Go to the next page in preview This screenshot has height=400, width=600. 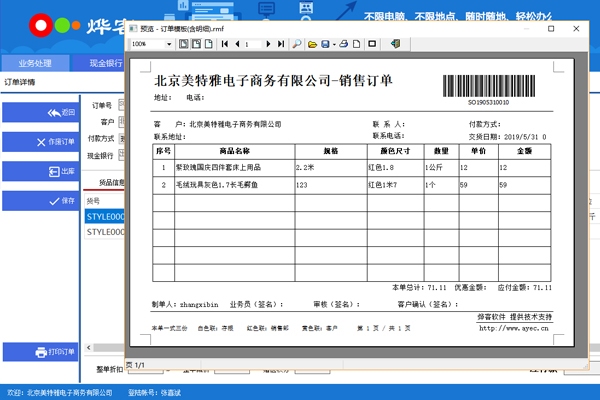pos(268,44)
